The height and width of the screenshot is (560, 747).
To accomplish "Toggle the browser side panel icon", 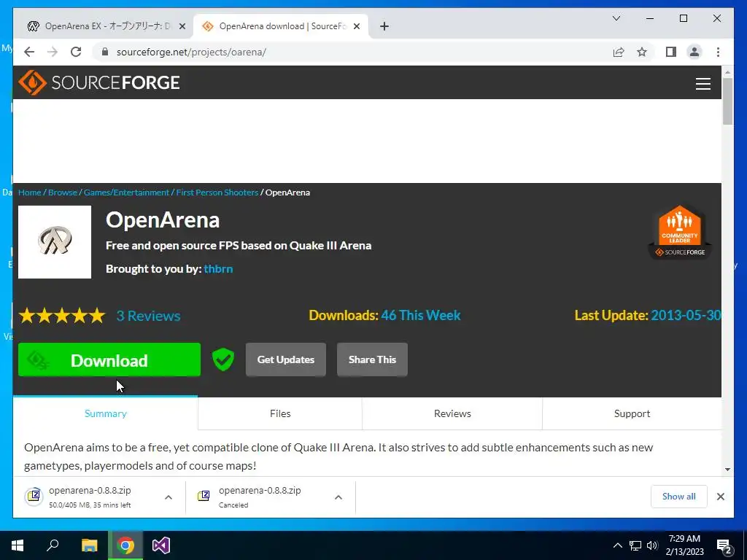I will (x=671, y=52).
